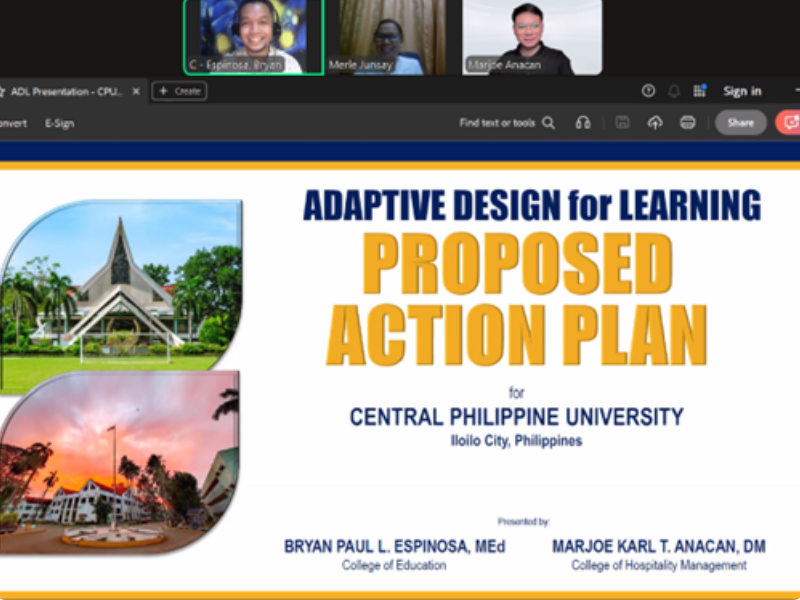Close the ADL Presentation tab
The image size is (800, 600).
(x=136, y=91)
